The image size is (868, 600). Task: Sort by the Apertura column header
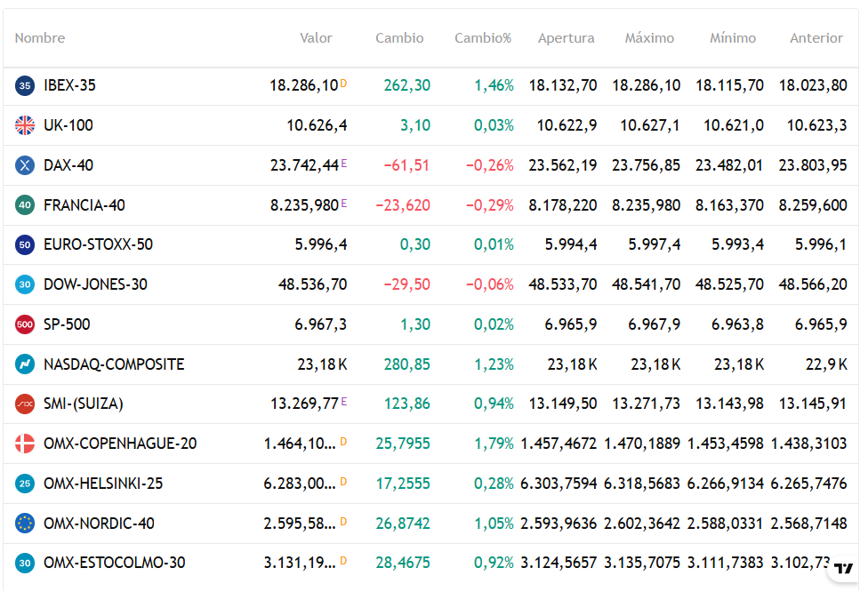pos(566,38)
